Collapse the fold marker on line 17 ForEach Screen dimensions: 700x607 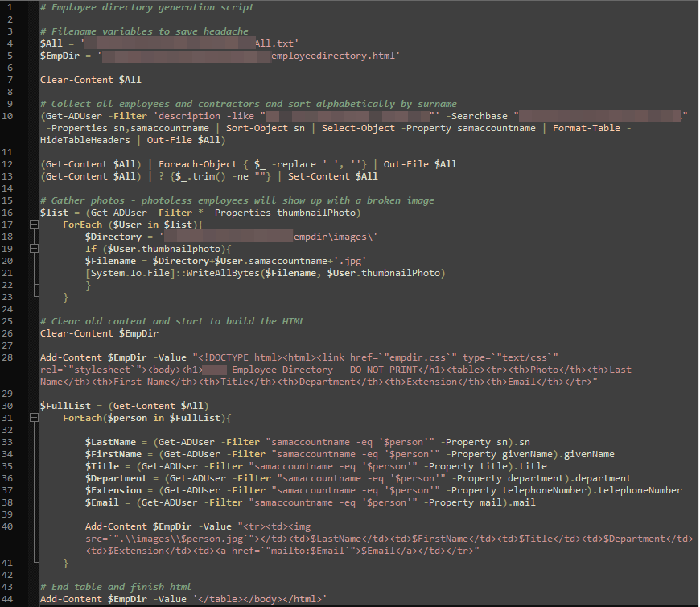coord(34,225)
